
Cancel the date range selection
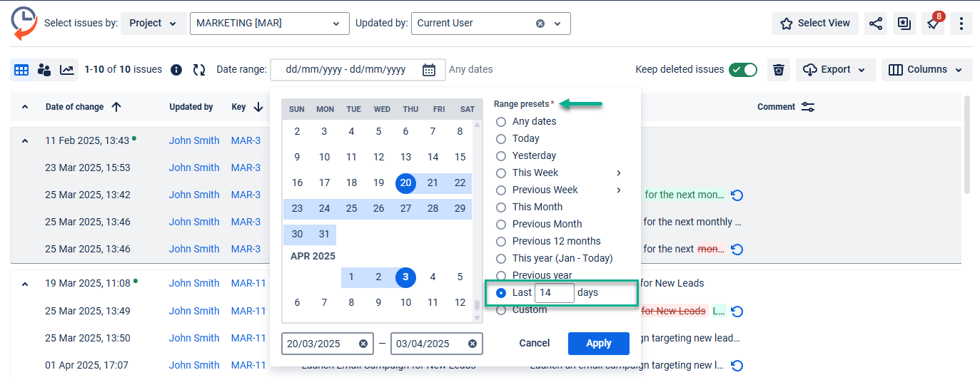point(535,344)
